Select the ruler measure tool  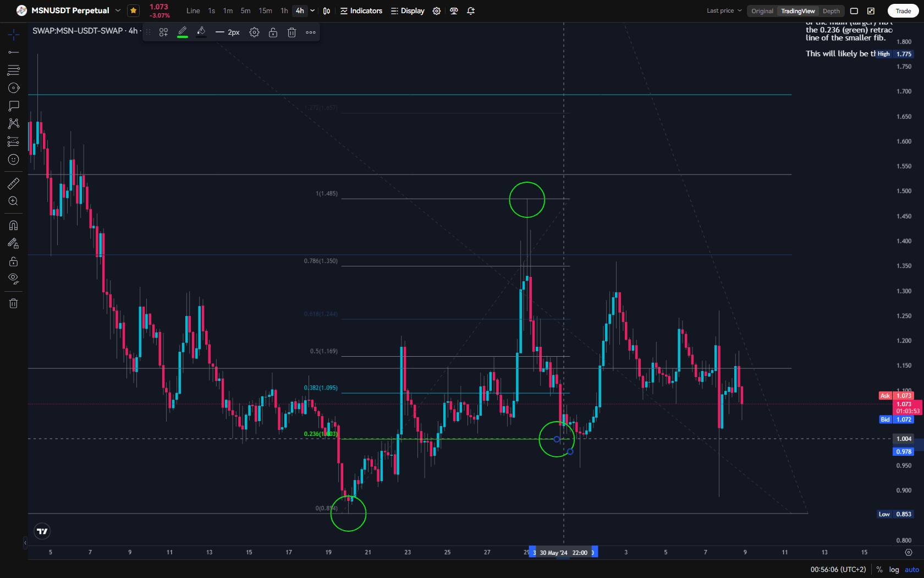pyautogui.click(x=14, y=183)
